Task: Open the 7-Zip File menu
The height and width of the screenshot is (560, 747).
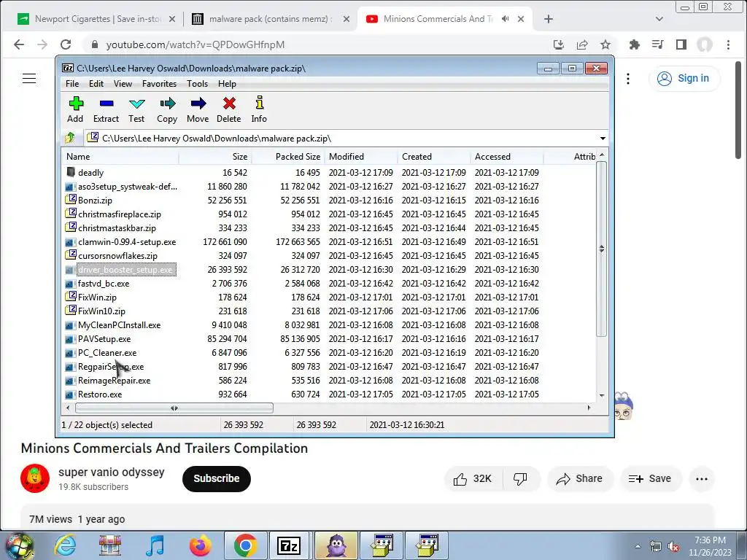Action: click(72, 84)
